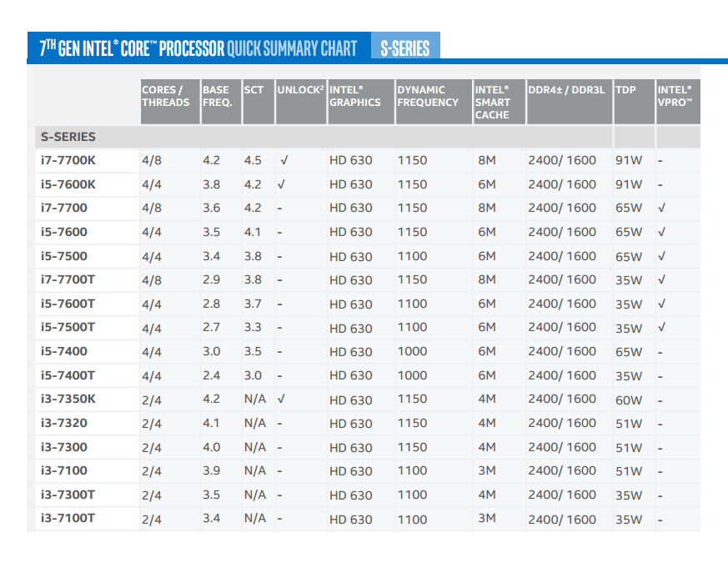Toggle the vPro checkmark for i7-7700
Screen dimensions: 728x568
pyautogui.click(x=660, y=208)
